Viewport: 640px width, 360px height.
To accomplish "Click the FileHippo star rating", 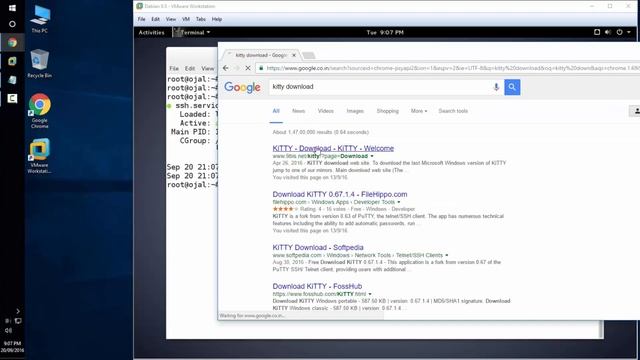I will click(x=285, y=209).
